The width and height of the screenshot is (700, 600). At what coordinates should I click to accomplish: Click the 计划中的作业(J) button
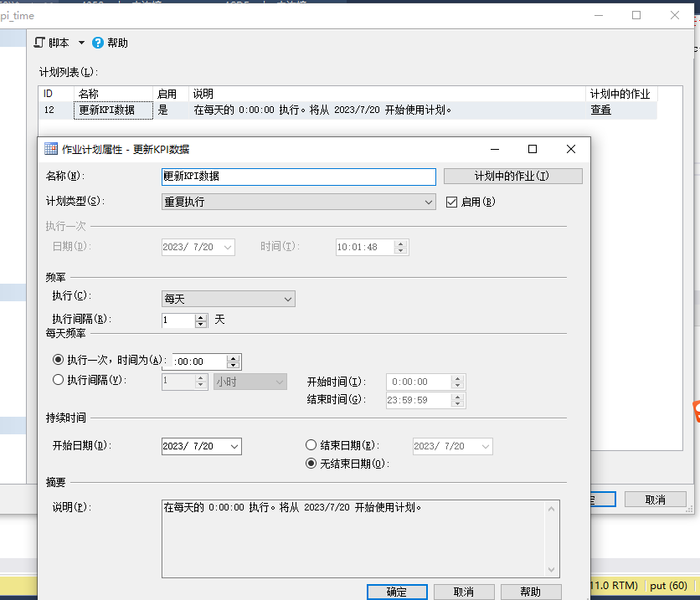513,177
